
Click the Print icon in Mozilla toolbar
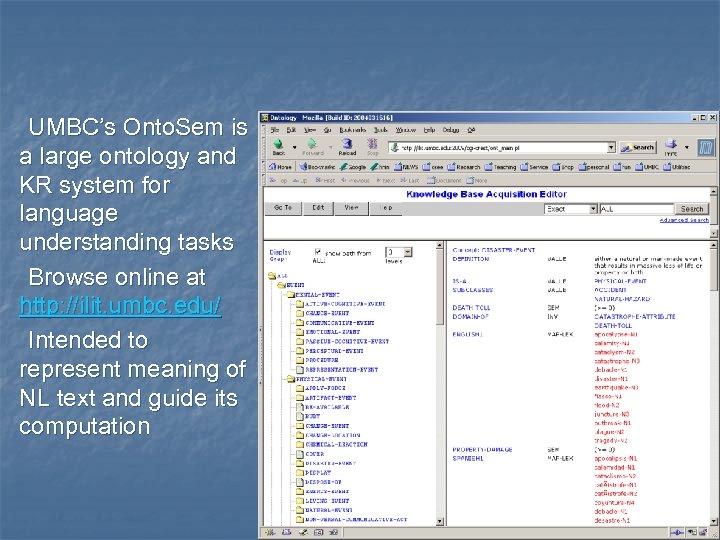671,144
